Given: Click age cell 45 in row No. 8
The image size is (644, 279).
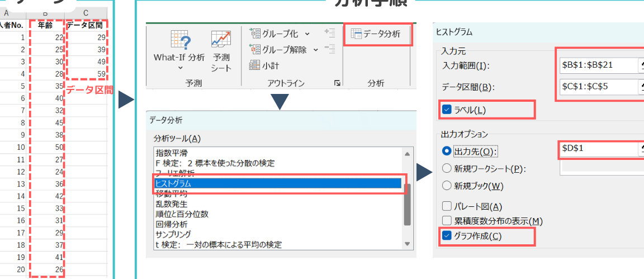Looking at the screenshot, I should point(45,123).
